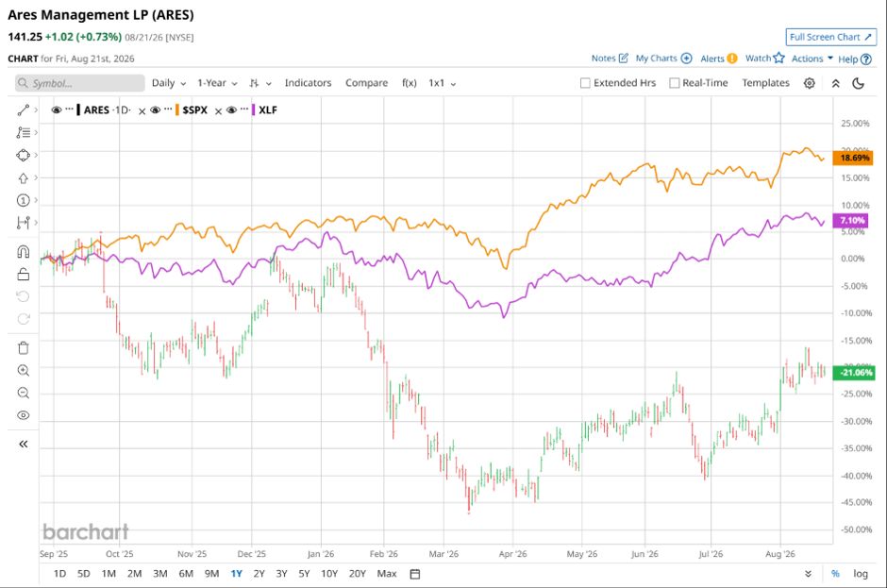Image resolution: width=887 pixels, height=588 pixels.
Task: Select the circled number label tool
Action: tap(24, 200)
